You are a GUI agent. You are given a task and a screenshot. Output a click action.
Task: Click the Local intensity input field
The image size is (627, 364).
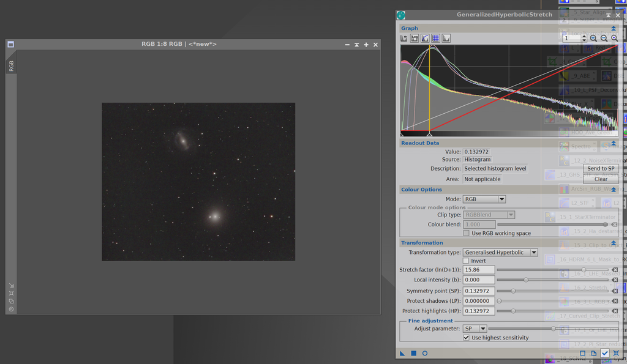pyautogui.click(x=479, y=280)
